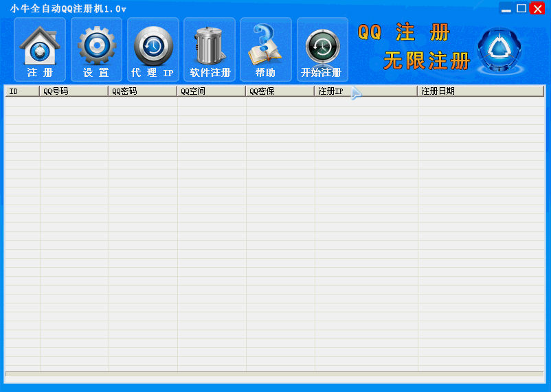Image resolution: width=551 pixels, height=392 pixels.
Task: Click the QQ密保 column header
Action: (280, 91)
